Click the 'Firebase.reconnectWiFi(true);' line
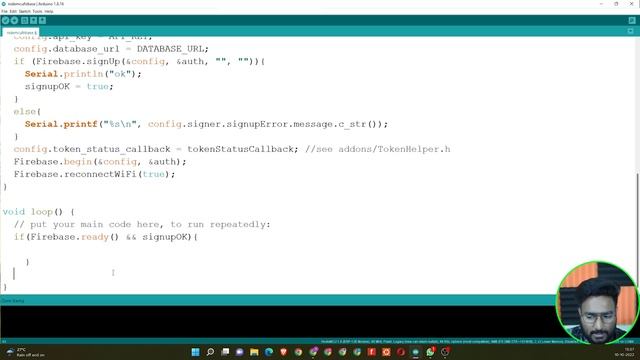 tap(94, 174)
